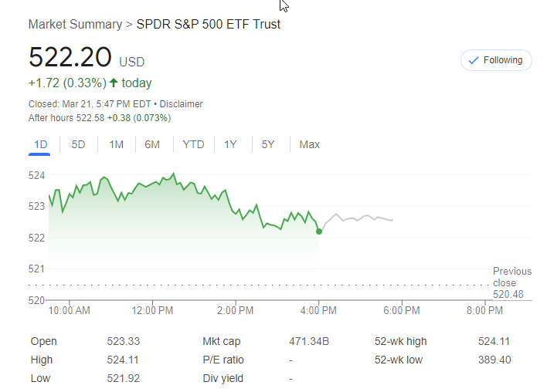Click the Market Summary breadcrumb link
547x392 pixels.
coord(75,24)
